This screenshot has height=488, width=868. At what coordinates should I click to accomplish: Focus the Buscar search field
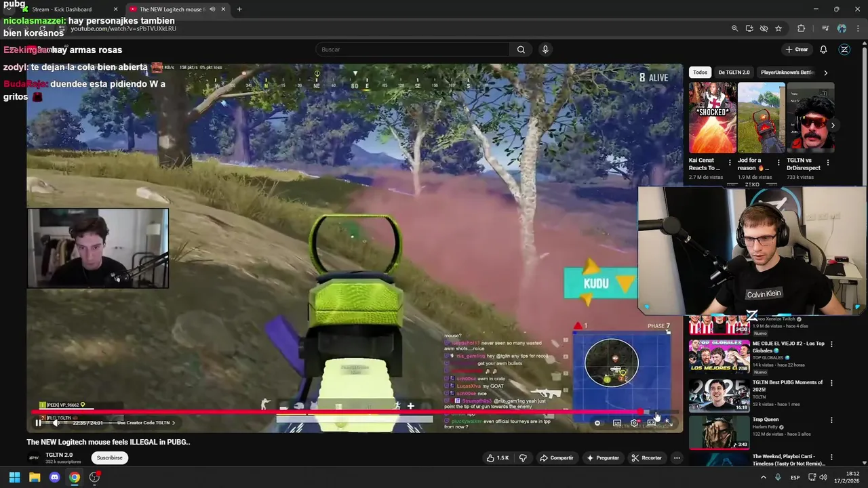[412, 49]
